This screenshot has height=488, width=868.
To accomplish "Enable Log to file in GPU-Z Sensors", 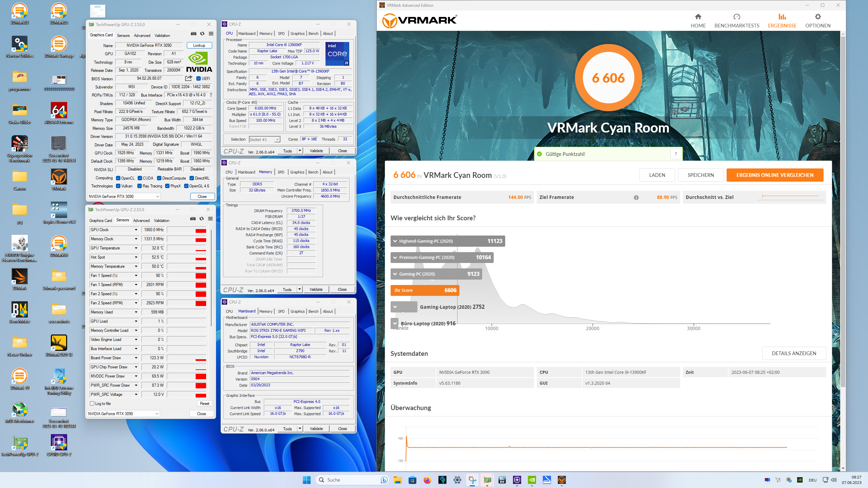I will click(92, 404).
